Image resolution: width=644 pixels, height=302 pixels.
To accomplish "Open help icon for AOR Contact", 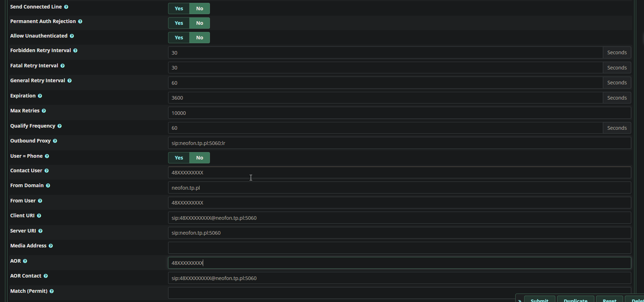I will click(x=46, y=276).
